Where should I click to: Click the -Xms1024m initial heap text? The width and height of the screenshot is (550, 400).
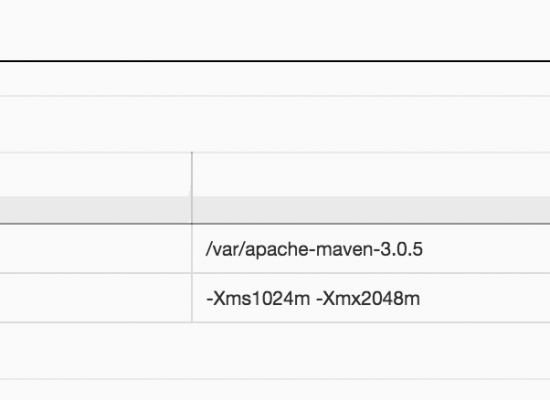(x=258, y=299)
